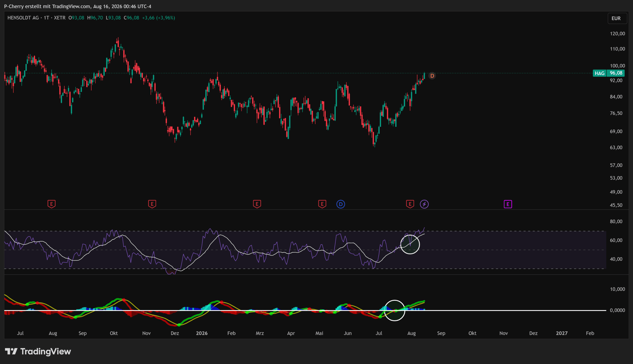
Task: Click the '69,00' price axis label
Action: (x=616, y=131)
